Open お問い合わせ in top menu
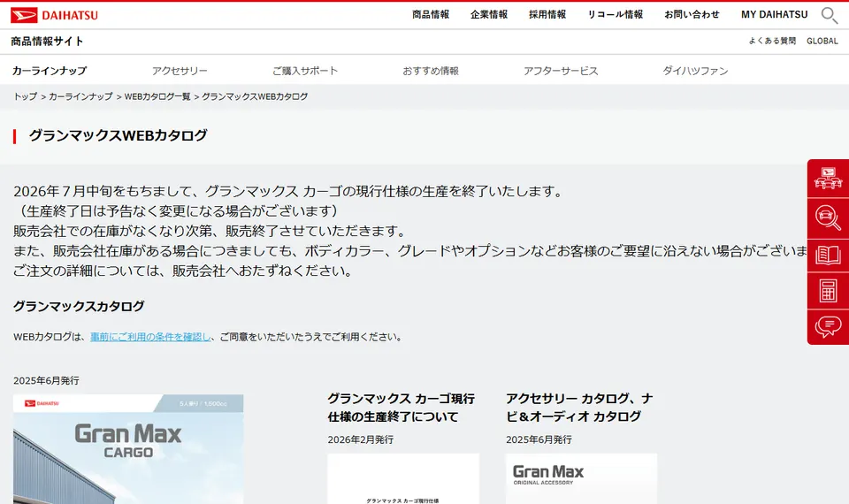The width and height of the screenshot is (849, 504). point(692,15)
